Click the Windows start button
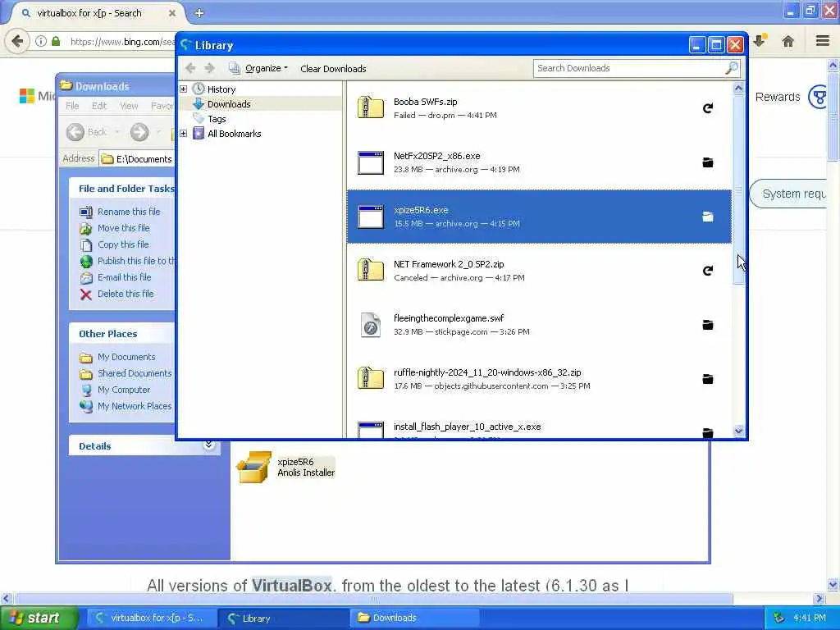The width and height of the screenshot is (840, 630). (38, 618)
